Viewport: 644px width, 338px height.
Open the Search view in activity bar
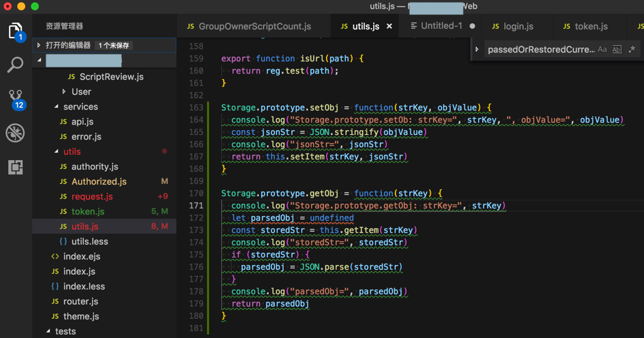tap(15, 65)
